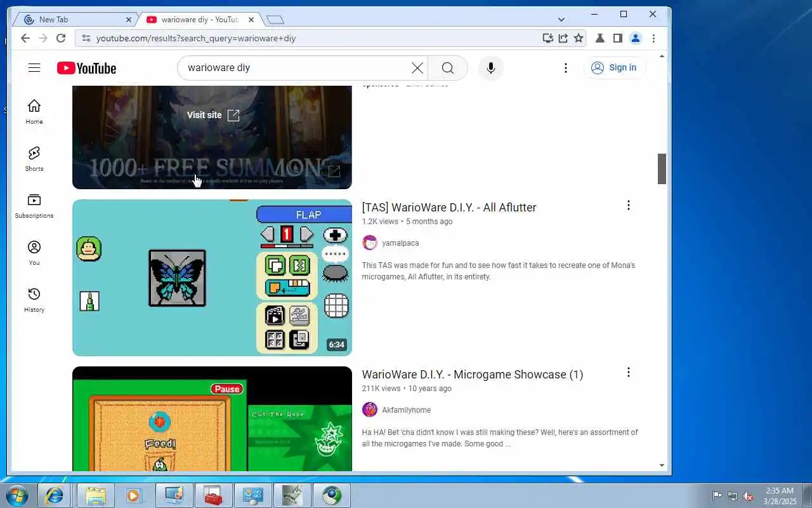This screenshot has height=508, width=812.
Task: Open the Chrome labs flask icon
Action: [600, 38]
